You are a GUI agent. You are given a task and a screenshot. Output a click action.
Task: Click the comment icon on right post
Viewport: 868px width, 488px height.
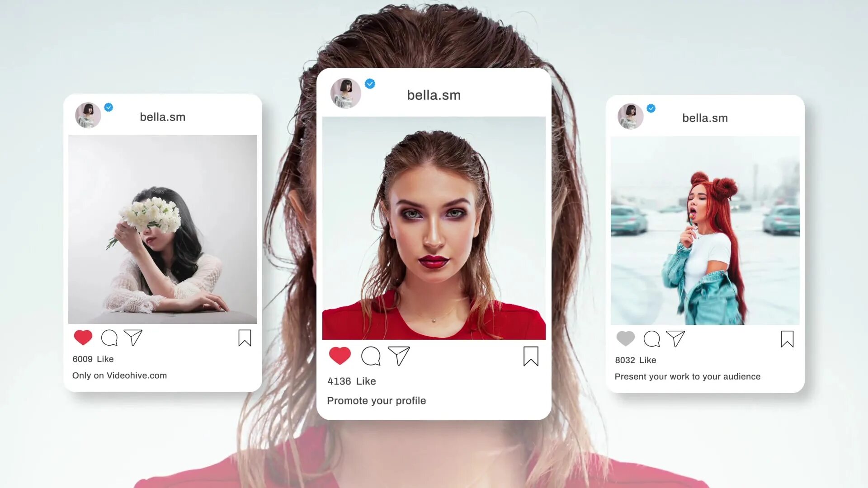[651, 338]
